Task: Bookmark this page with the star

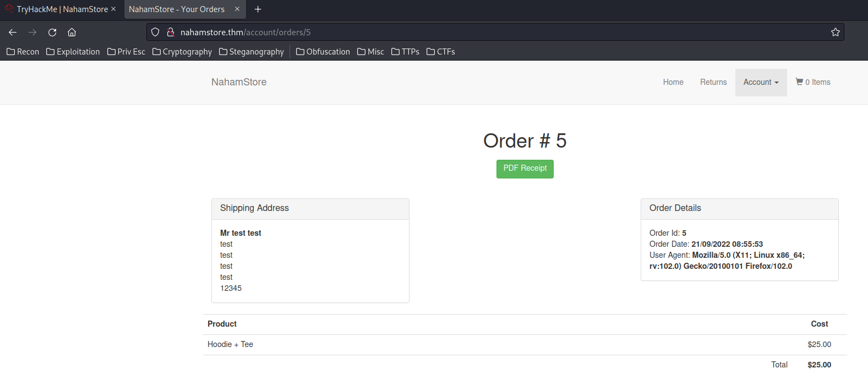Action: coord(836,32)
